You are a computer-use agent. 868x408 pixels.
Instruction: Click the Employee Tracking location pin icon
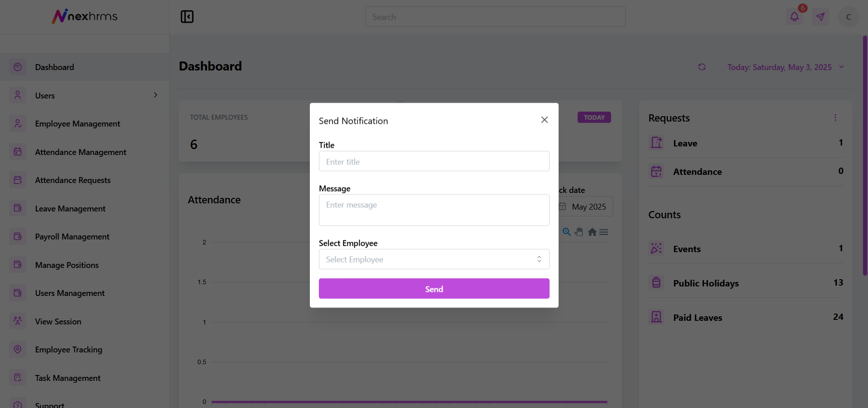coord(18,349)
